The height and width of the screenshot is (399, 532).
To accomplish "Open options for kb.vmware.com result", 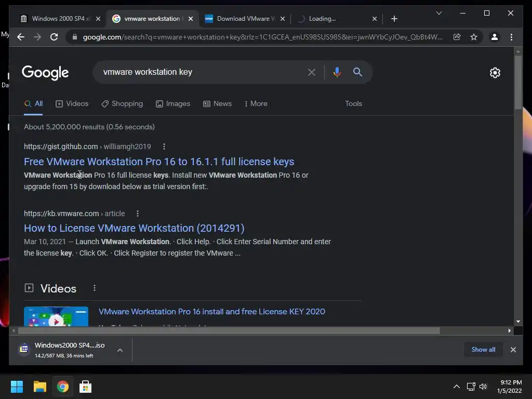I will point(137,214).
